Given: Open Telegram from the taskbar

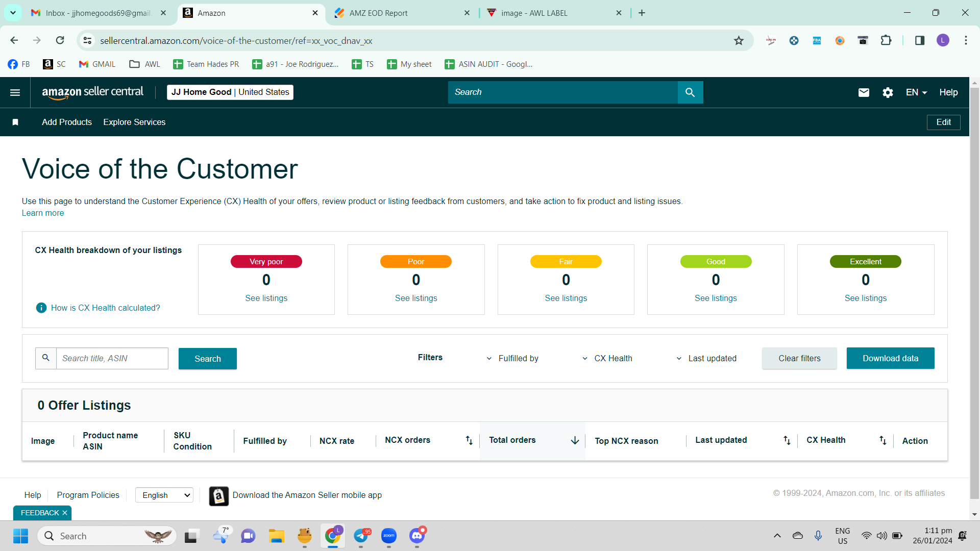Looking at the screenshot, I should pos(361,536).
